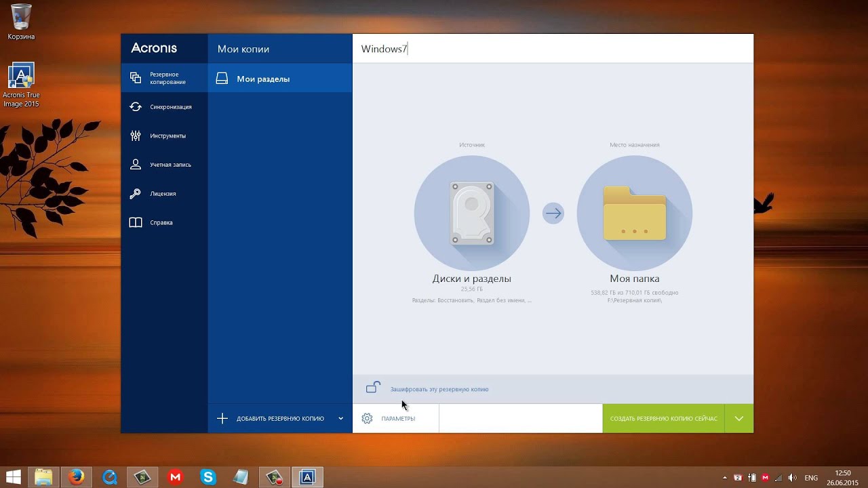This screenshot has width=868, height=488.
Task: Click Зашифровать эту резервную копию link
Action: pos(439,390)
